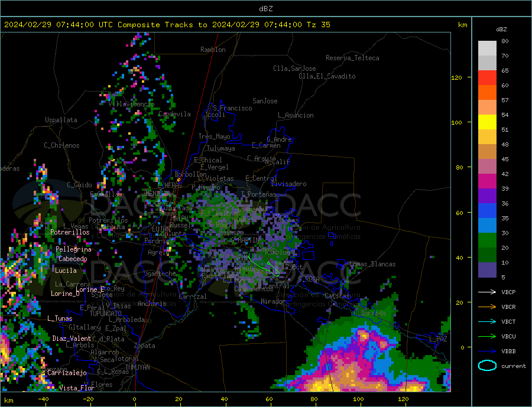
Task: Click 'Tz 35' in the header
Action: click(318, 25)
